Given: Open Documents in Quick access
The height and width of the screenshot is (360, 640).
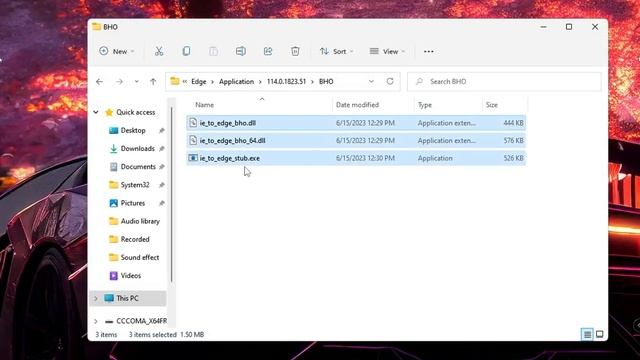Looking at the screenshot, I should pos(138,167).
